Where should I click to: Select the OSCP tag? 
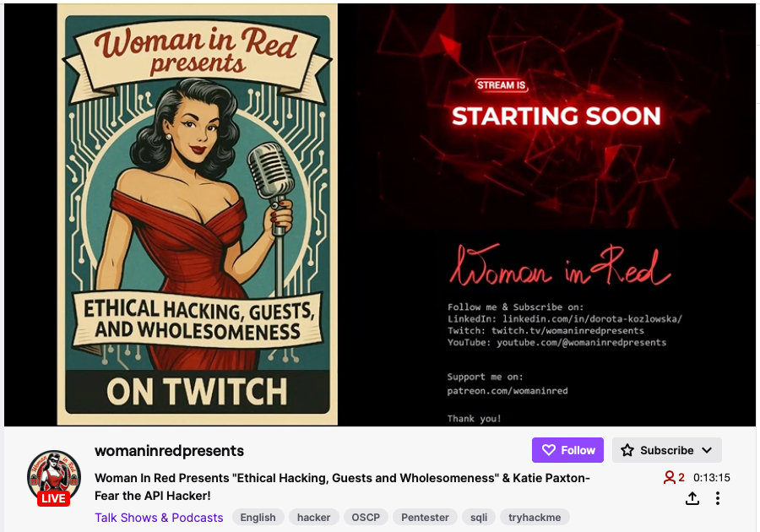(366, 518)
